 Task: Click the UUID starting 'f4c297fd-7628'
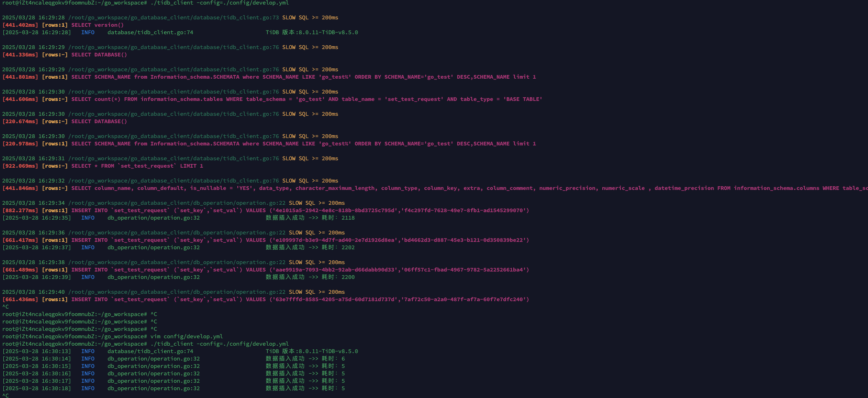coord(463,211)
